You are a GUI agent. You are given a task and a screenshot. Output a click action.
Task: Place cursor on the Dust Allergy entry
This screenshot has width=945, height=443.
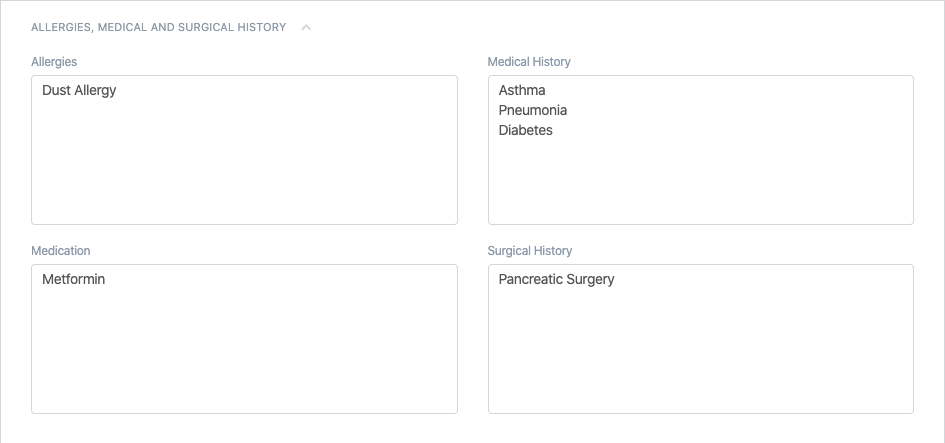[x=79, y=90]
